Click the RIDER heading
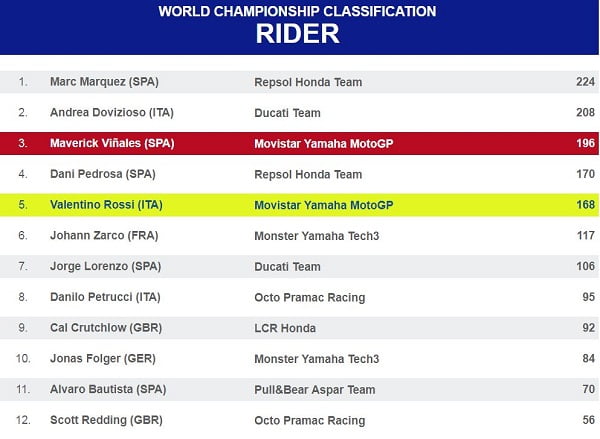Image resolution: width=600 pixels, height=439 pixels. coord(297,34)
